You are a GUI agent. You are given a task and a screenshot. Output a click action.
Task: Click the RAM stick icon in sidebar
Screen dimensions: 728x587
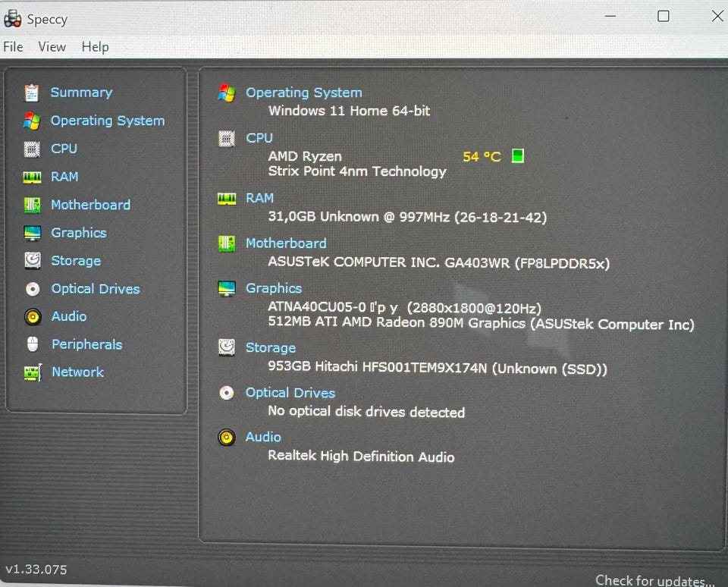32,177
